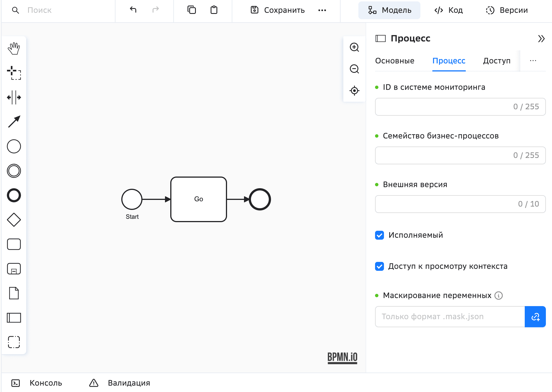The width and height of the screenshot is (552, 392).
Task: Switch to the Основные tab
Action: (x=395, y=61)
